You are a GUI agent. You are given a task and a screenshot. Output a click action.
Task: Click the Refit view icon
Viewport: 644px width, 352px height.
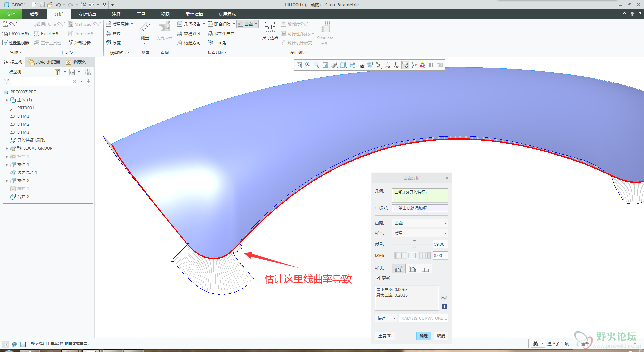[x=299, y=65]
